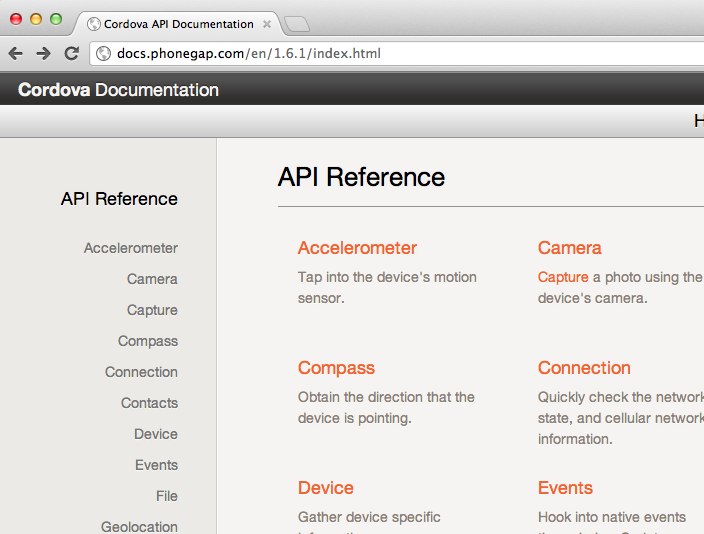Click the main API Reference page title
704x534 pixels.
pos(361,177)
